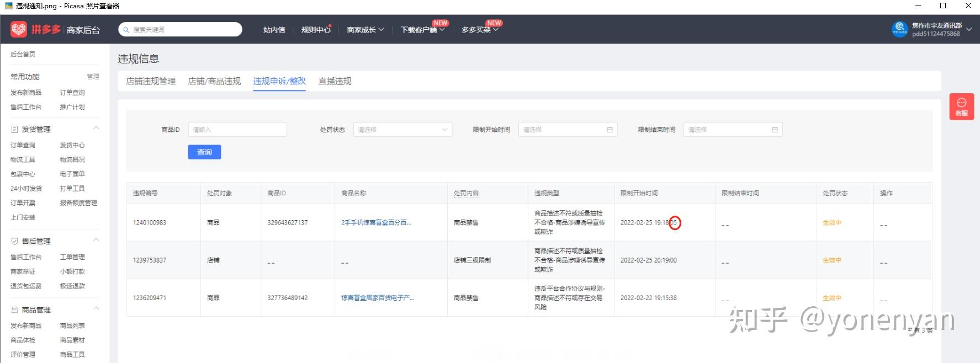Click product ID 329643627137
980x363 pixels.
point(288,223)
